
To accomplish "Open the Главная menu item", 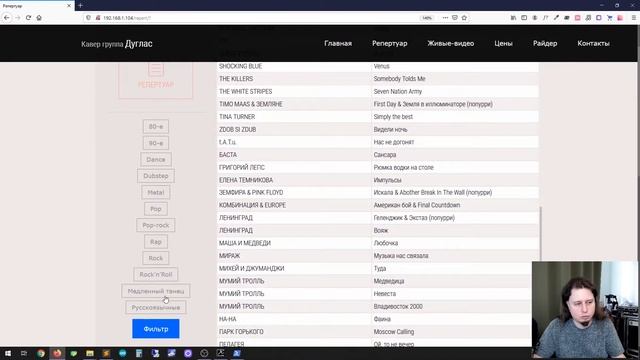I will (338, 43).
